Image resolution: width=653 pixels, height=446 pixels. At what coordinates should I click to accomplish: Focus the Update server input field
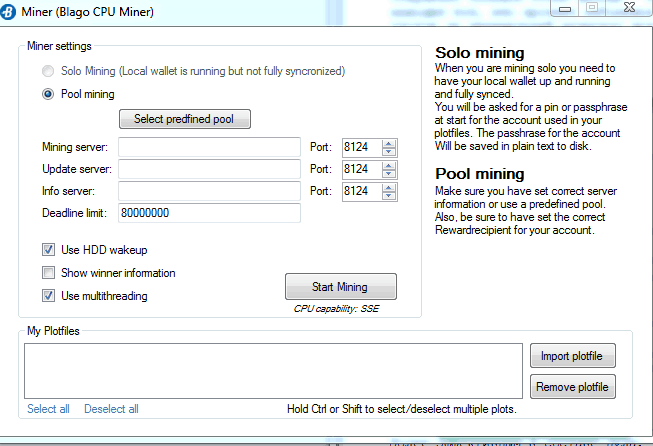(x=209, y=169)
